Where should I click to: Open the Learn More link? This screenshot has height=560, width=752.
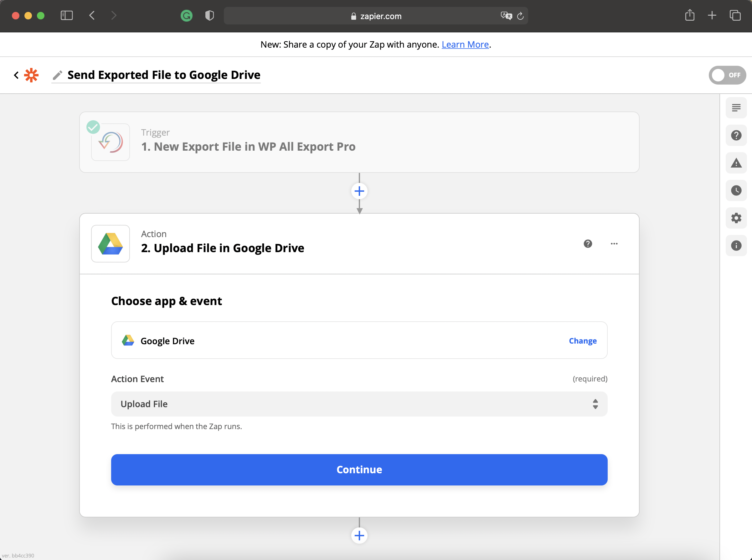pos(465,44)
